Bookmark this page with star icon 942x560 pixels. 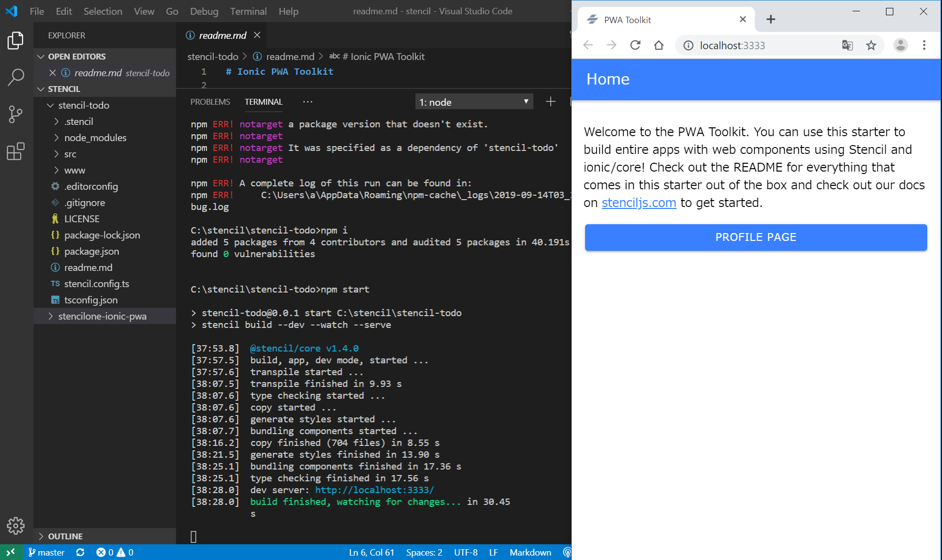871,45
